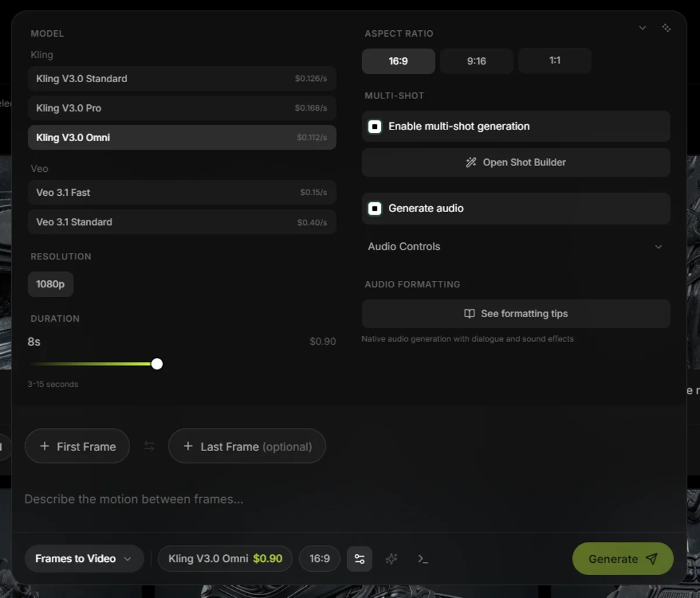The width and height of the screenshot is (700, 598).
Task: Click the terminal prompt icon in the bottom bar
Action: tap(423, 559)
